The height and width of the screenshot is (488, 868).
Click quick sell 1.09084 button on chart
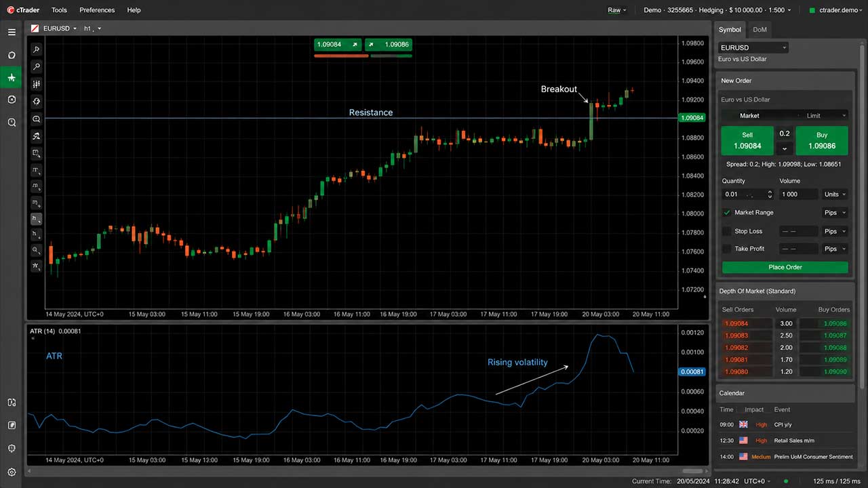tap(338, 45)
